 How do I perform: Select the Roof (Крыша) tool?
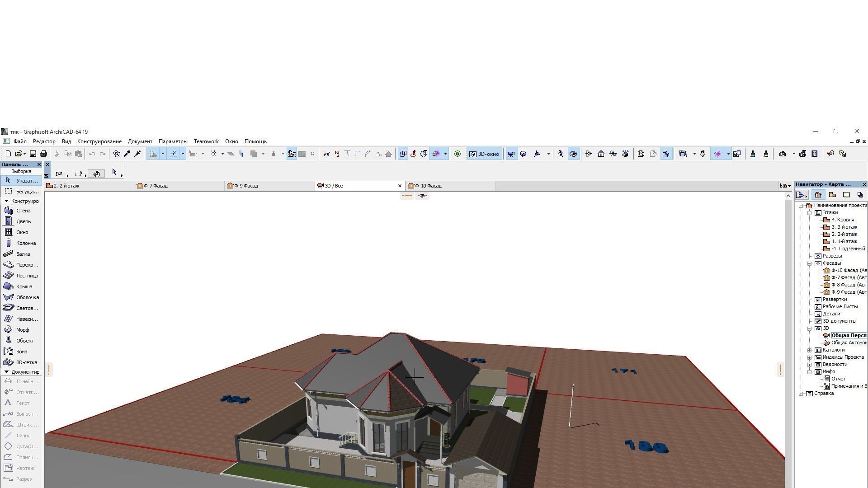click(x=21, y=286)
